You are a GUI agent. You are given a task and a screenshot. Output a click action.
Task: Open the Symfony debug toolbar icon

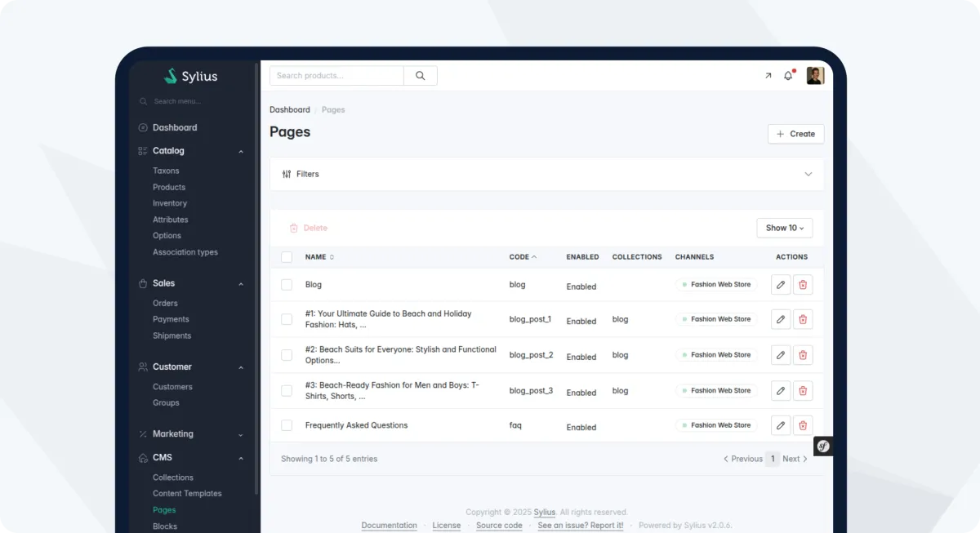pos(823,446)
